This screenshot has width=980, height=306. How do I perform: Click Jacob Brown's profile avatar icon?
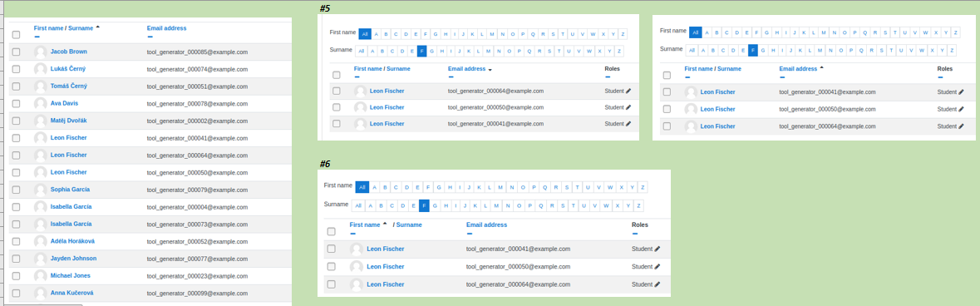41,52
